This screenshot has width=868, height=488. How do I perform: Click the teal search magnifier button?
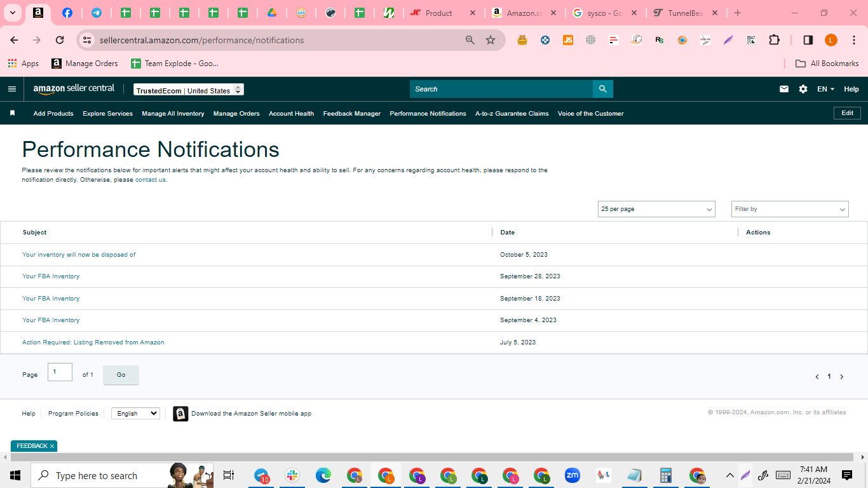click(x=603, y=89)
